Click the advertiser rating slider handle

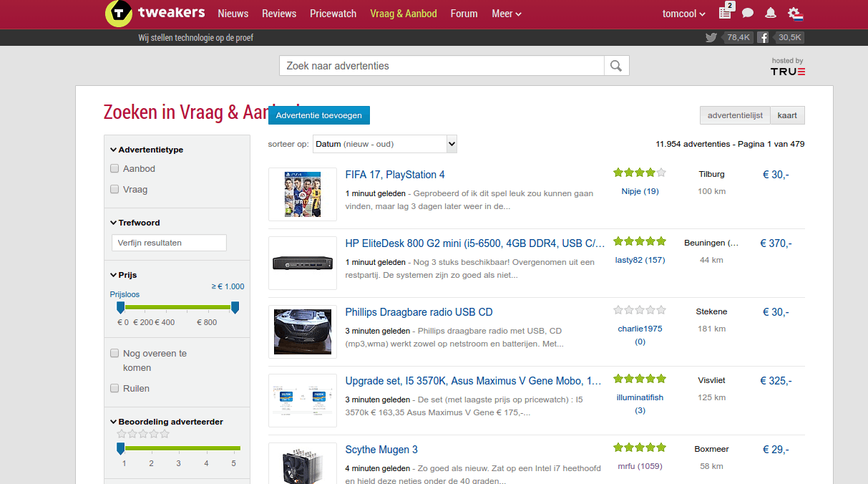point(120,449)
